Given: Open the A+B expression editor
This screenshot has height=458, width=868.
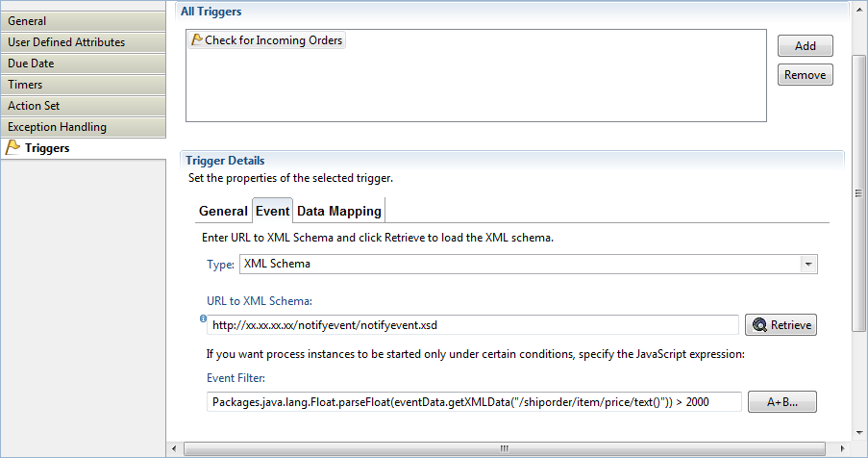Looking at the screenshot, I should 781,402.
